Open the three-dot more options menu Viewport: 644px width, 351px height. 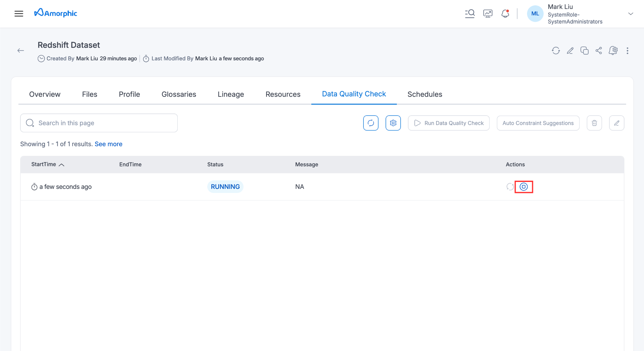coord(627,51)
